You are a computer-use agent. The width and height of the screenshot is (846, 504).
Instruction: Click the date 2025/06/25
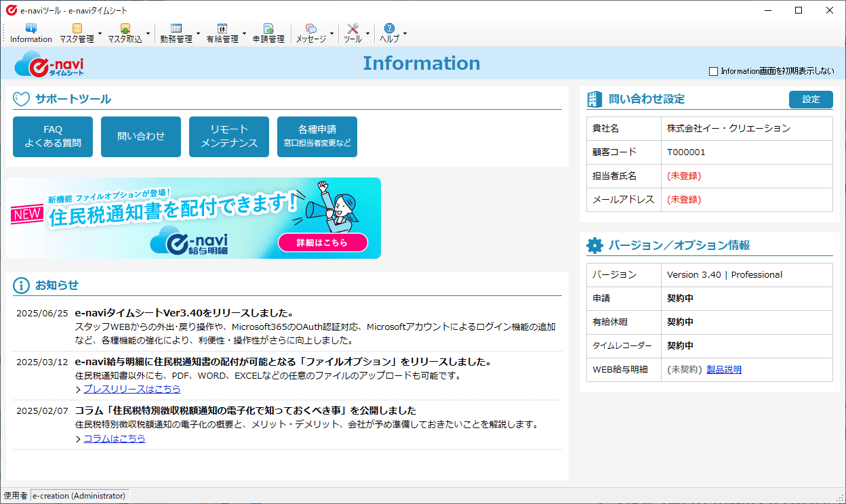pos(42,314)
